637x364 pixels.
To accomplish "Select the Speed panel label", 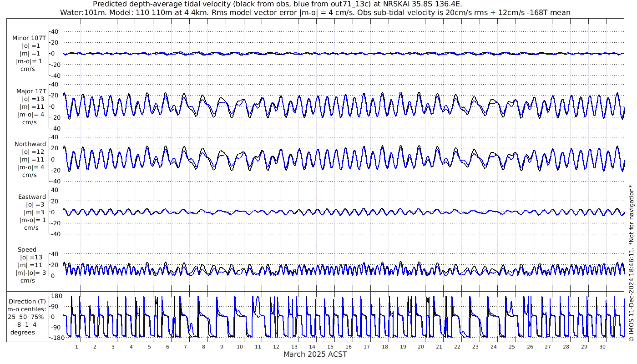I will point(27,250).
